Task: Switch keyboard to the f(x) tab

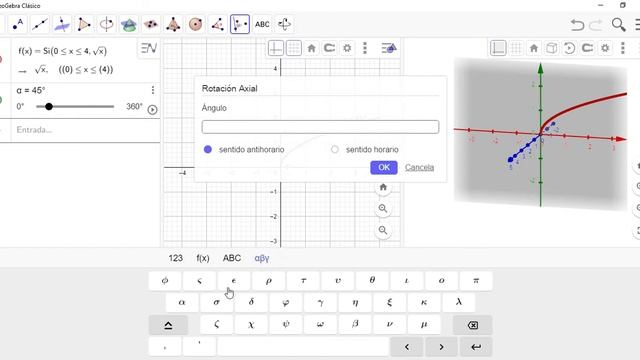Action: [x=203, y=258]
